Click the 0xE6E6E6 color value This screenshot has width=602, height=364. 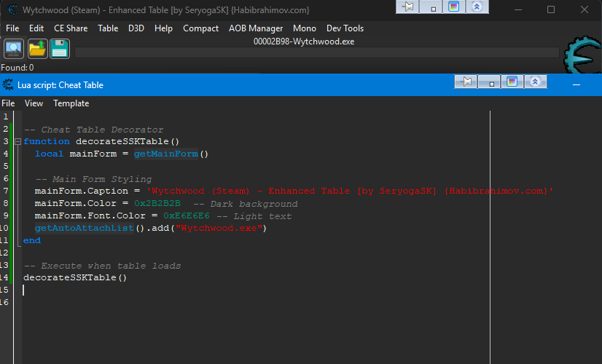pos(187,216)
